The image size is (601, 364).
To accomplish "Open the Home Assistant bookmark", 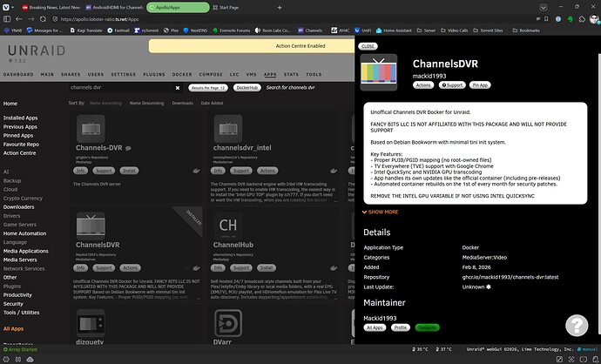I will 394,30.
